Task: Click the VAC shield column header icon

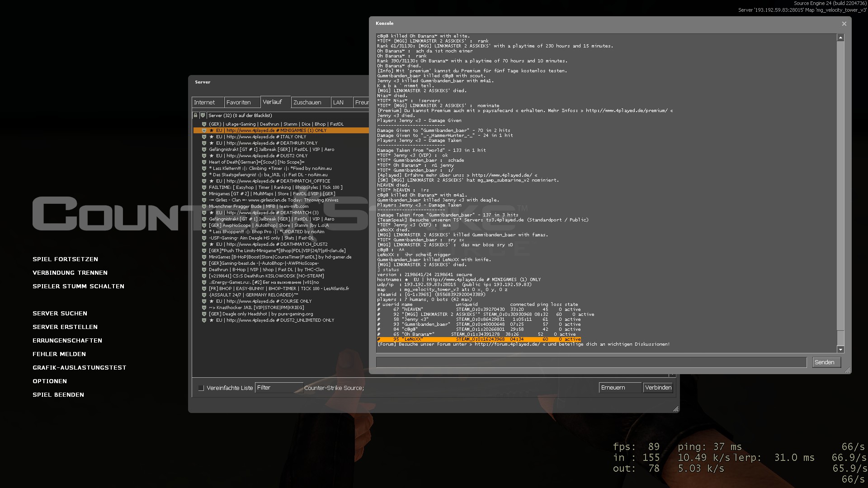Action: (x=203, y=115)
